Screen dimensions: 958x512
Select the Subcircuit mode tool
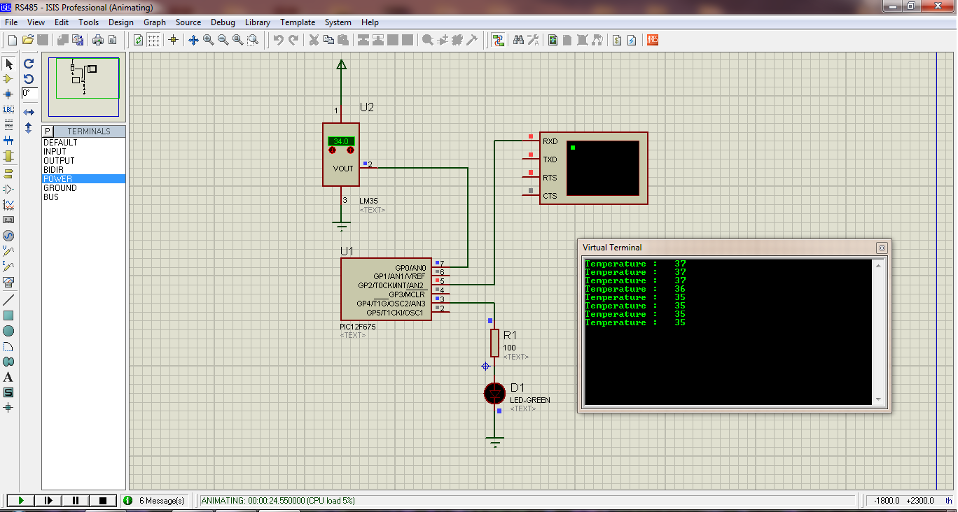pyautogui.click(x=9, y=156)
